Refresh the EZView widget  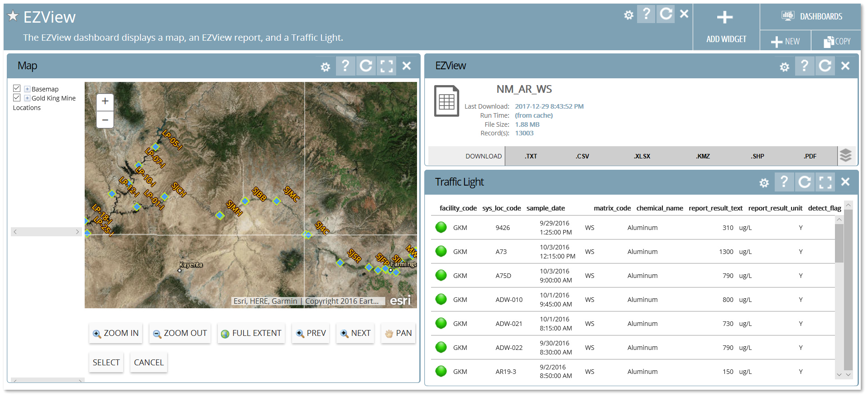coord(825,66)
